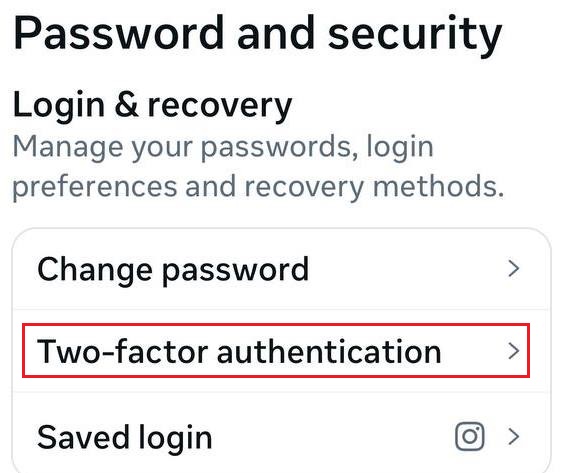
Task: Open the Change password option
Action: 281,269
